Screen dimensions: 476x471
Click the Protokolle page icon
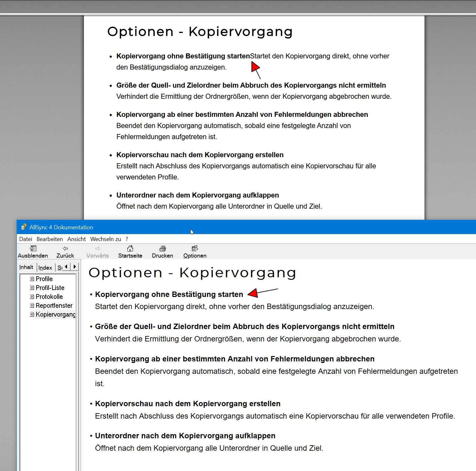tap(32, 296)
